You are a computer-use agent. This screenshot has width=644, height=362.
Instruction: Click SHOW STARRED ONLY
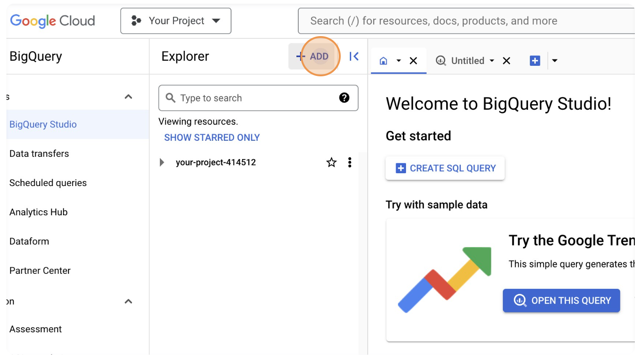[x=212, y=138]
